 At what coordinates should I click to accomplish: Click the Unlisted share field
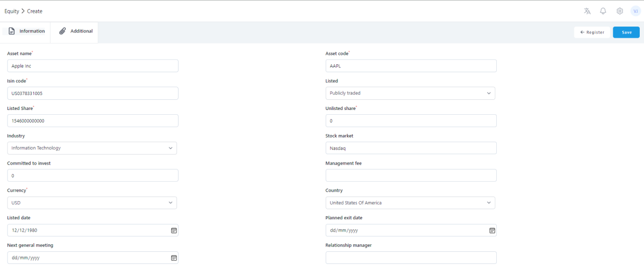coord(411,121)
